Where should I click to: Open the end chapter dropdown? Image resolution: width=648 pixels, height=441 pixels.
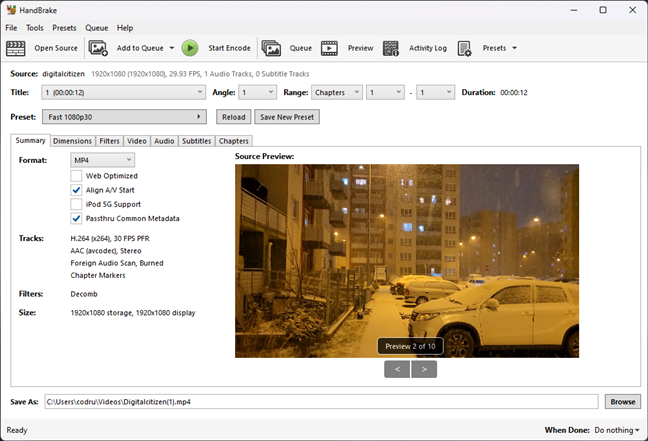pyautogui.click(x=436, y=92)
